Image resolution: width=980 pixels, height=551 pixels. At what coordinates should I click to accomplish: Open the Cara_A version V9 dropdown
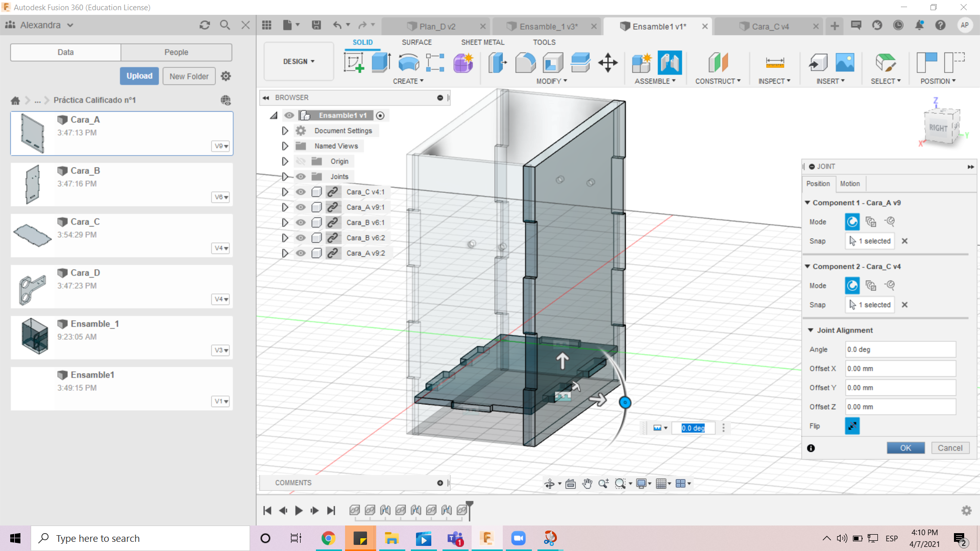[221, 146]
